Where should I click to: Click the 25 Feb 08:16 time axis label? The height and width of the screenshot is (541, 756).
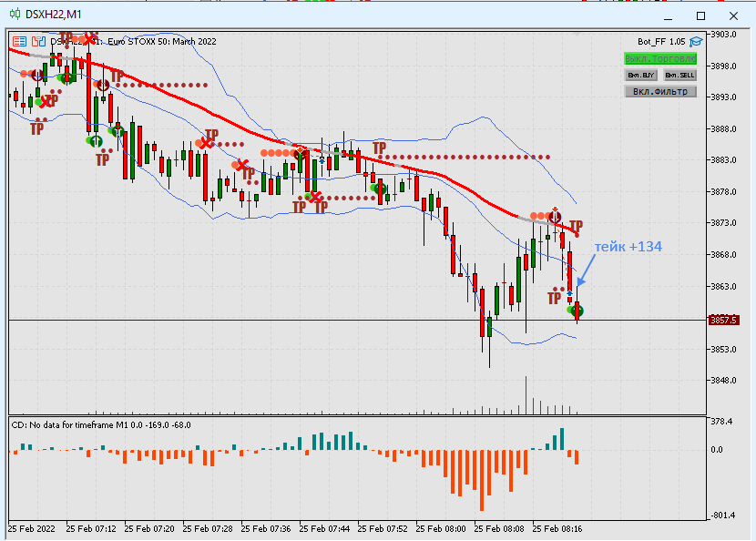point(557,528)
